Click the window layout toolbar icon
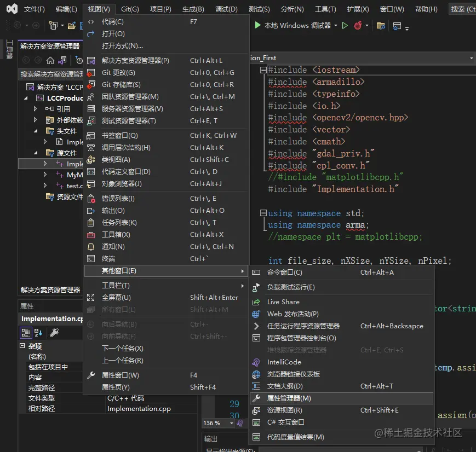The height and width of the screenshot is (452, 476). coord(397,26)
